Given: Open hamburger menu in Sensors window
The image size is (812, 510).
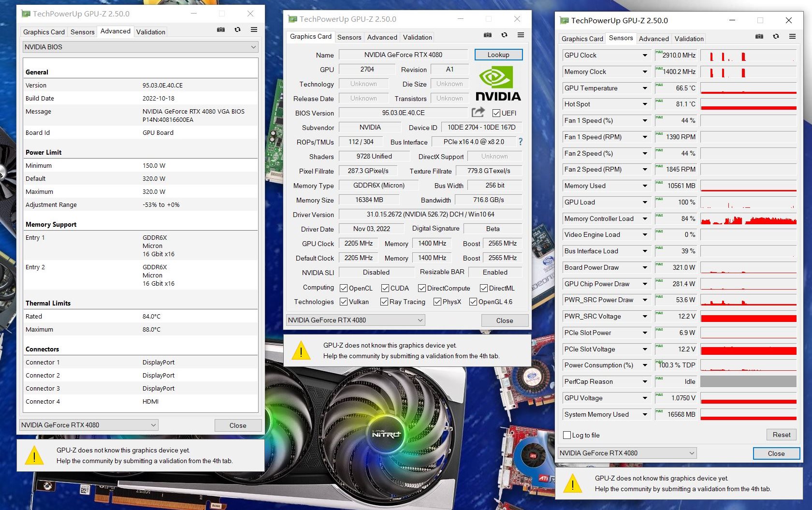Looking at the screenshot, I should (792, 37).
